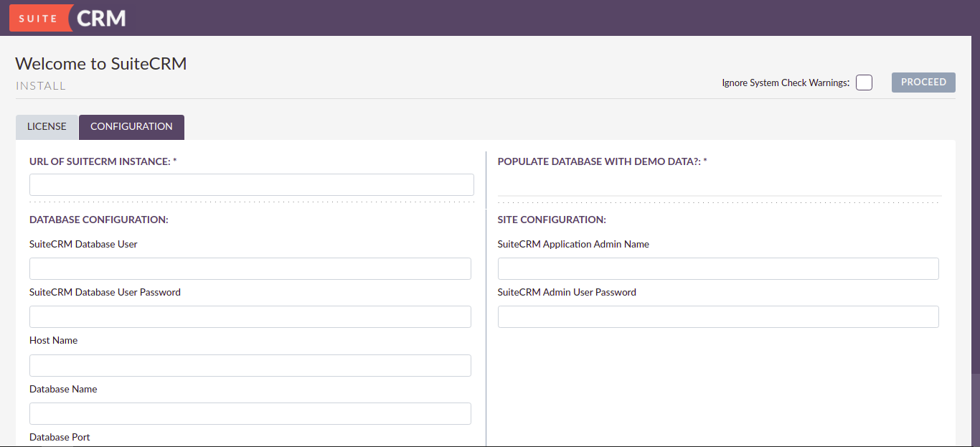980x447 pixels.
Task: Select the SuiteCRM Admin User Password field
Action: pyautogui.click(x=717, y=316)
